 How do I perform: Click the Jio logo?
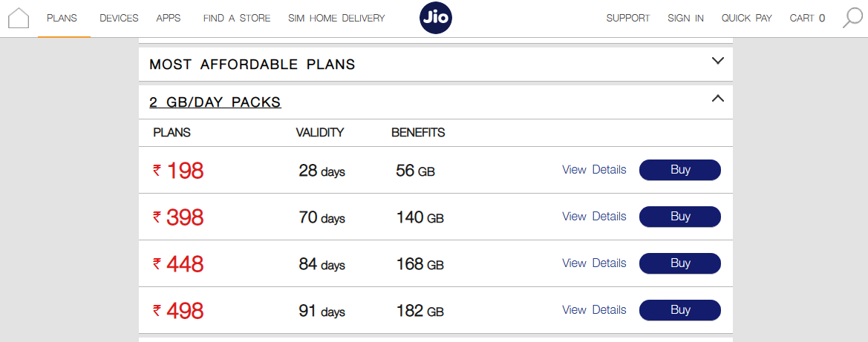click(435, 18)
